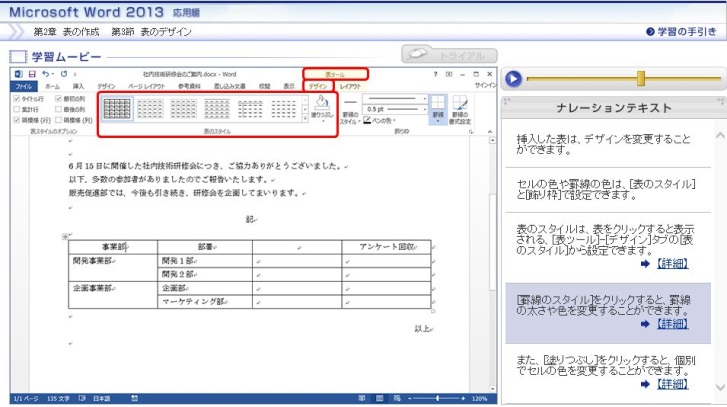Open 詳細 link under 罫線のスタイル narration

point(672,324)
